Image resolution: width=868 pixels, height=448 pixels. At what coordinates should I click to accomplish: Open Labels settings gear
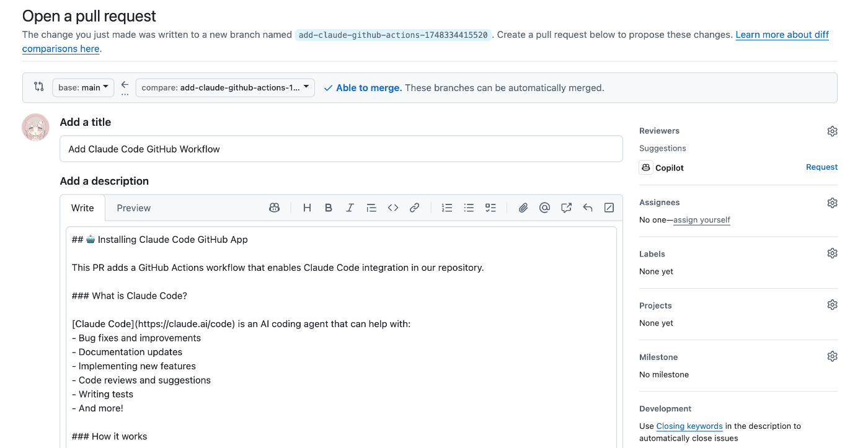(832, 253)
